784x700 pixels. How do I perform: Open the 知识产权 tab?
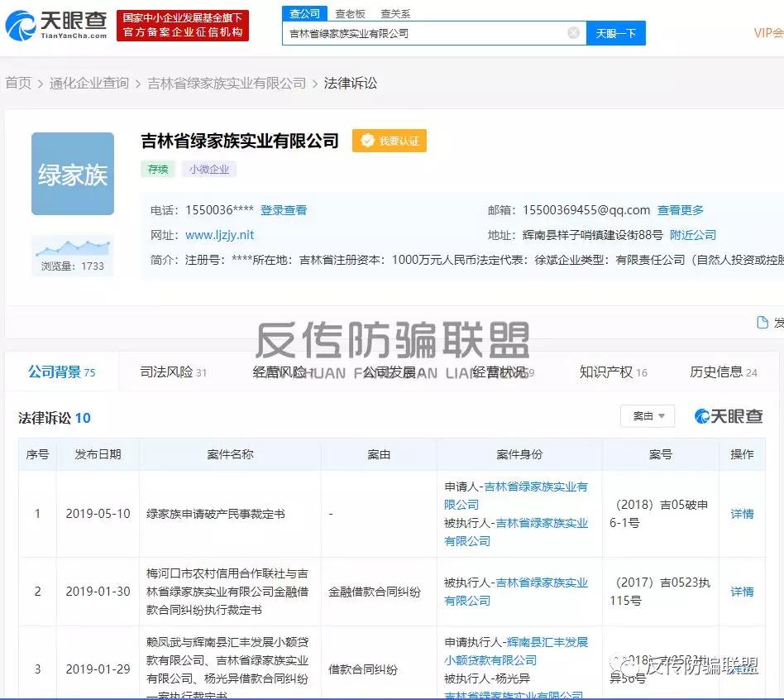pos(613,372)
